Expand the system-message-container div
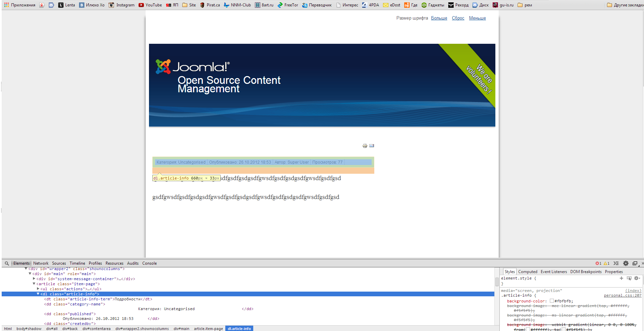 34,279
